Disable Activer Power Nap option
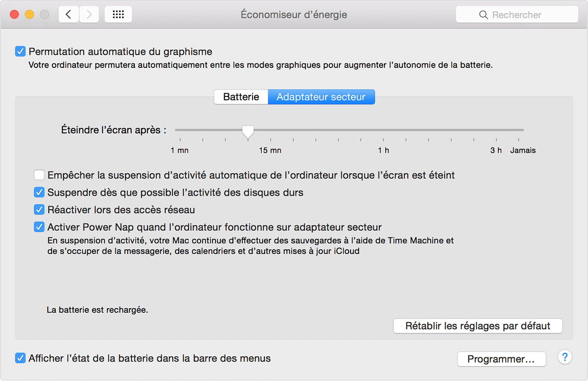The width and height of the screenshot is (588, 381). coord(39,227)
